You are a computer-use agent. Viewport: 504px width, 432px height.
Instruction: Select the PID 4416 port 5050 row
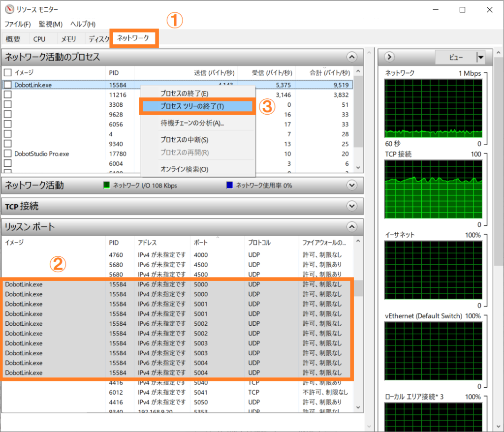tap(177, 402)
